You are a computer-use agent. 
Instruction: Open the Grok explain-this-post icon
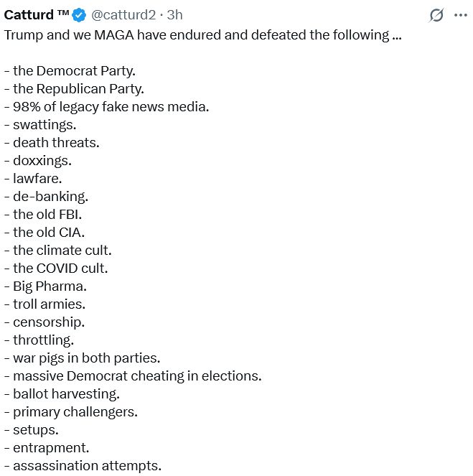tap(436, 15)
